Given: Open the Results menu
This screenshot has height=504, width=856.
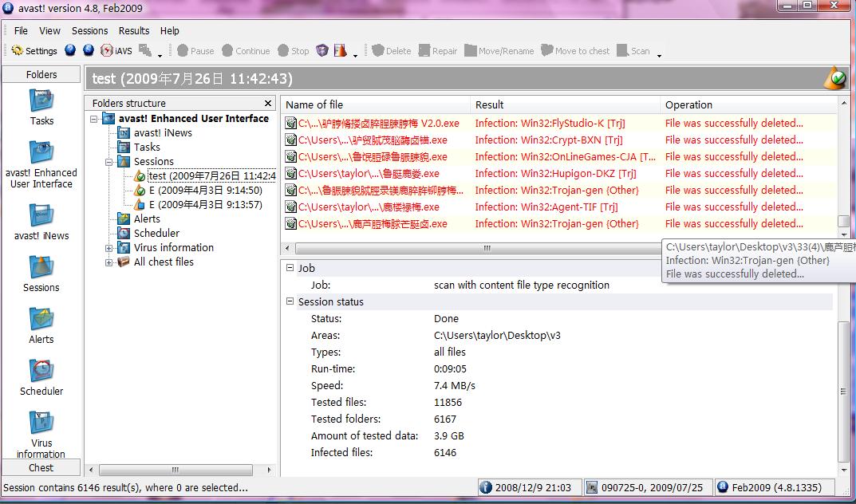Looking at the screenshot, I should [x=134, y=30].
